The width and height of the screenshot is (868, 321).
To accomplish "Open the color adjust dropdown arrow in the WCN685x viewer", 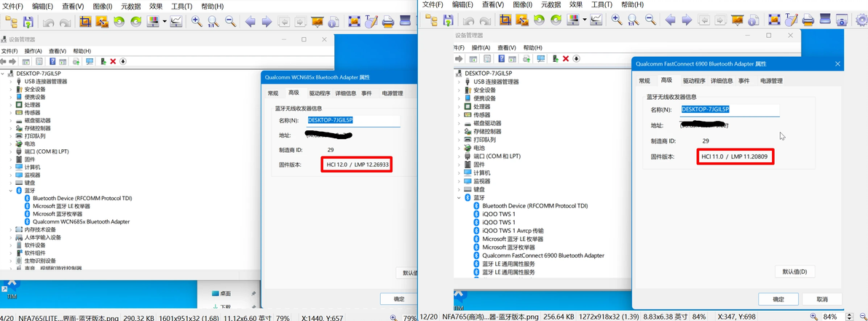I will (x=165, y=22).
